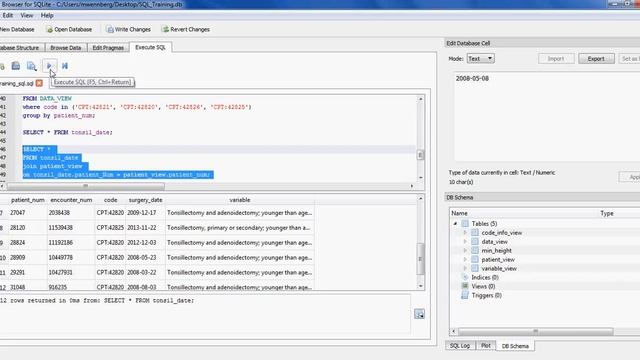640x360 pixels.
Task: Expand the data_view table
Action: point(465,242)
